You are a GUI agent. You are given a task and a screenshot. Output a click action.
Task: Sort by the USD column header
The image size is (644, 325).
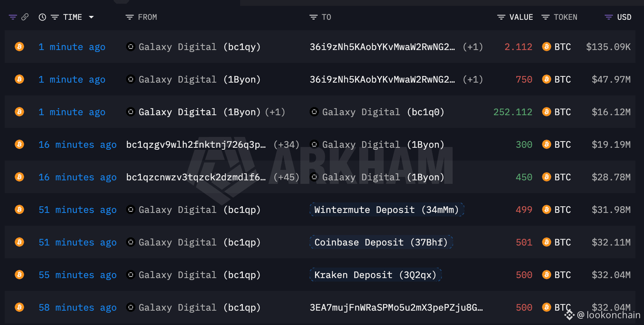click(624, 17)
